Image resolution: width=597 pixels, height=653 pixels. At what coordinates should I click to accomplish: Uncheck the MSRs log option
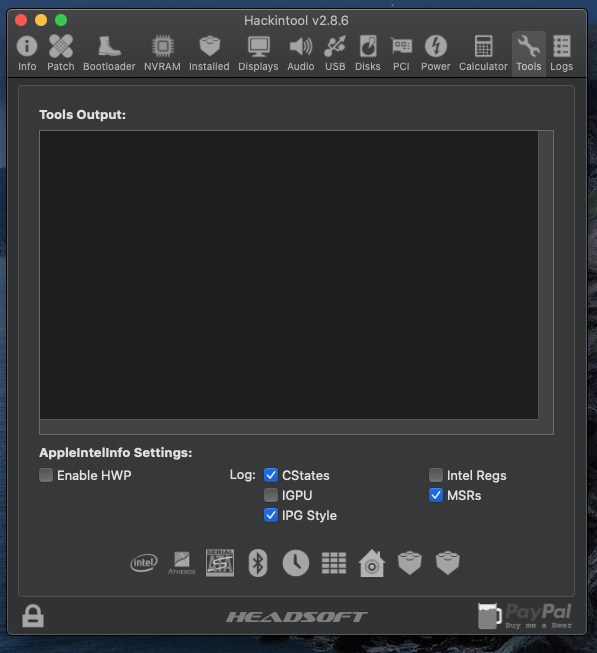pyautogui.click(x=435, y=495)
